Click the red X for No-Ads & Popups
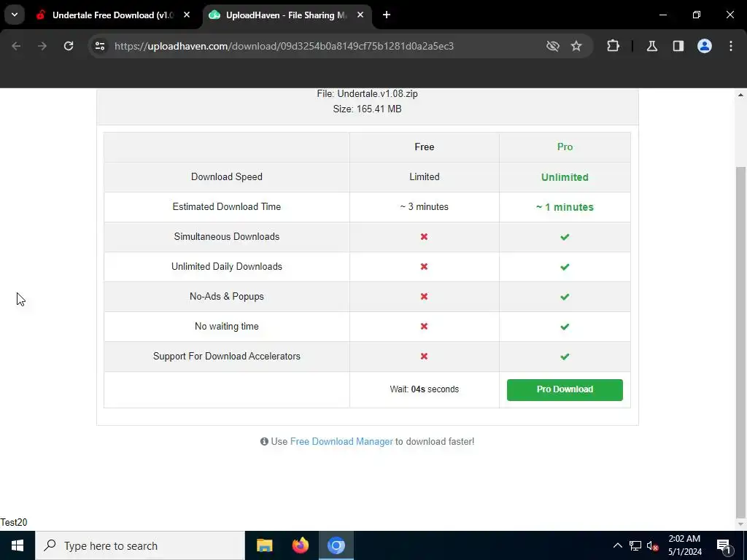The width and height of the screenshot is (747, 560). click(424, 296)
